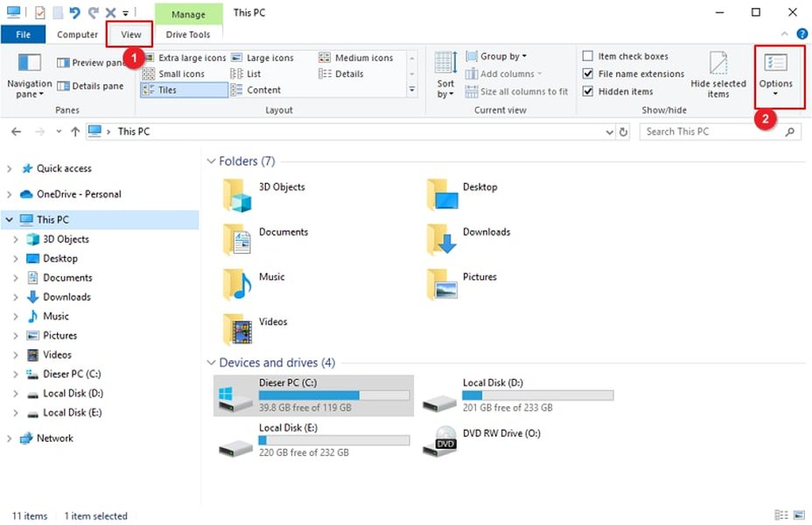Open the recent locations dropdown arrow
This screenshot has height=525, width=812.
click(59, 131)
